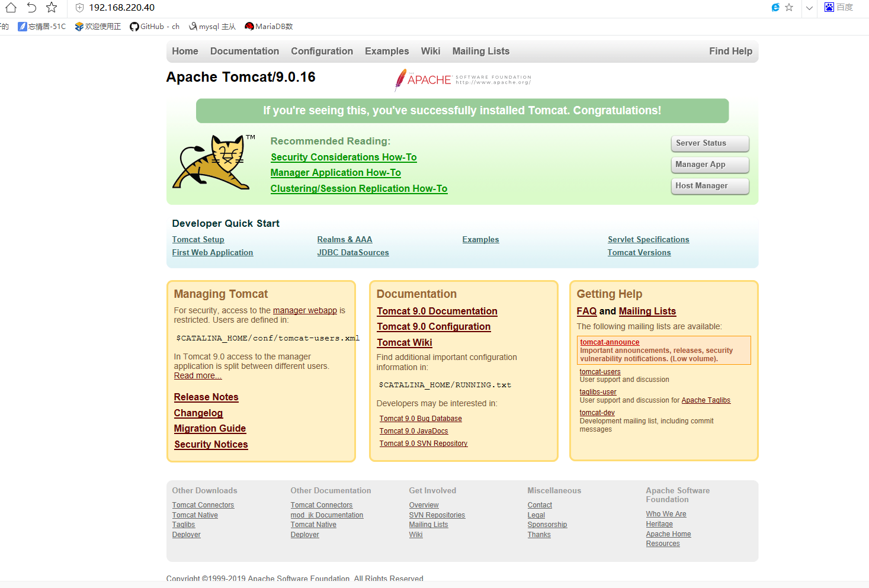This screenshot has height=588, width=869.
Task: Open the Changelog link
Action: 198,413
